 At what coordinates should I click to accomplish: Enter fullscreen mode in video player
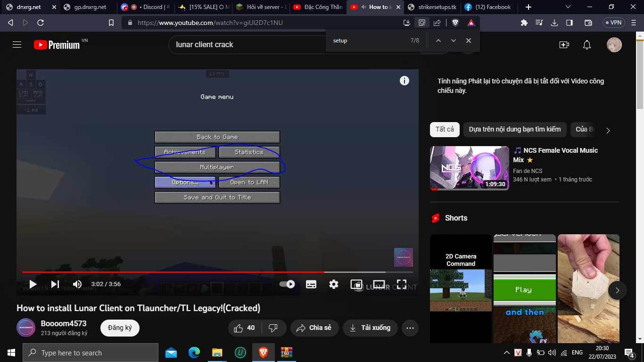[401, 284]
